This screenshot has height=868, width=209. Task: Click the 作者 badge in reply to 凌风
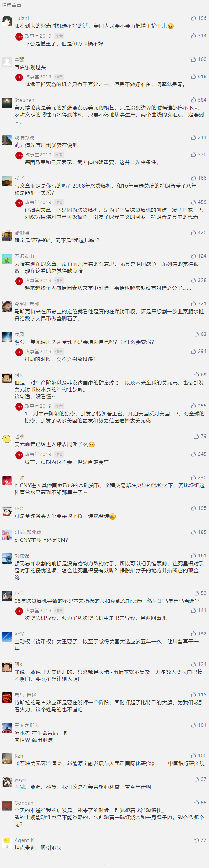(59, 351)
